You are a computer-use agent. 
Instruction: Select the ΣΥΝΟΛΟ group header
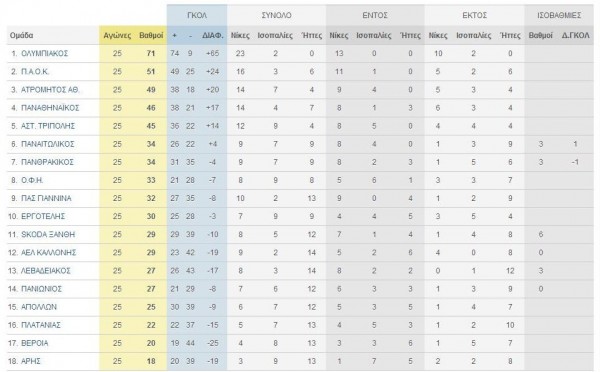(x=276, y=15)
